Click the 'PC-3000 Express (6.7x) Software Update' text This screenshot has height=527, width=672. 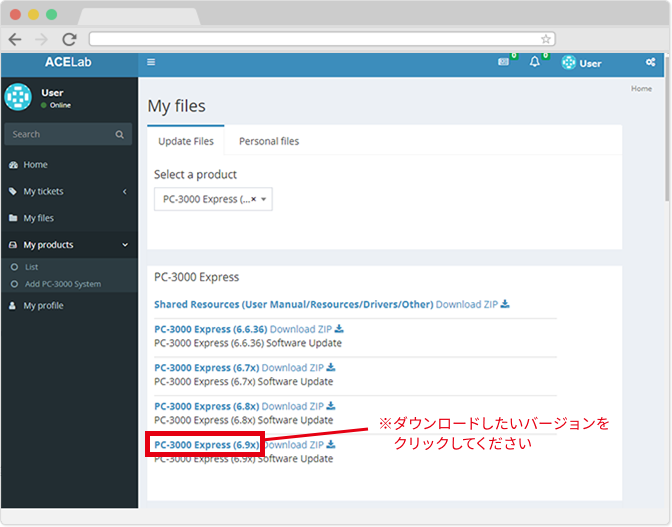[x=243, y=381]
